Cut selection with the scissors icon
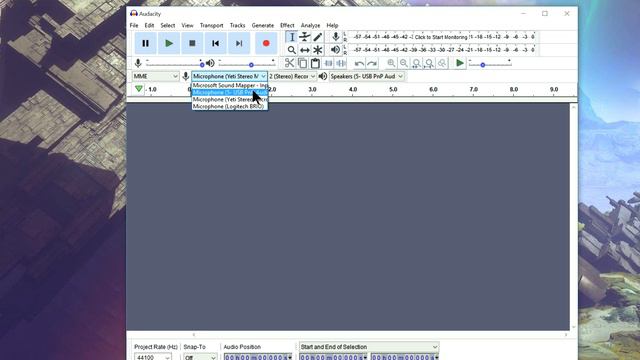 pyautogui.click(x=289, y=63)
